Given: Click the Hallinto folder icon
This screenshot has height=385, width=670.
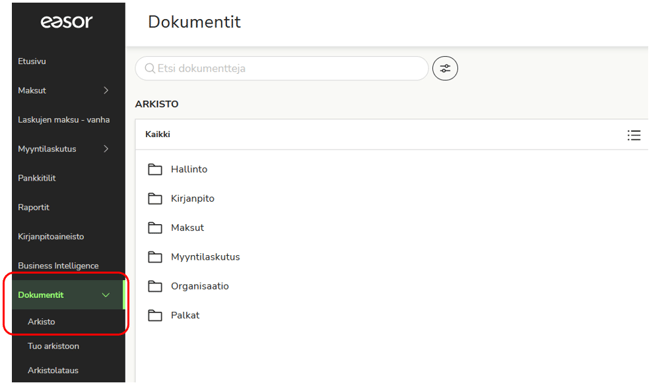Looking at the screenshot, I should pos(155,169).
